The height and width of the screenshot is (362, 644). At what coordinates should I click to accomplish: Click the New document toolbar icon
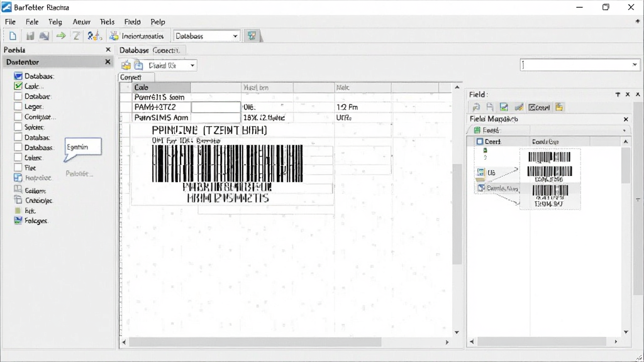point(13,36)
